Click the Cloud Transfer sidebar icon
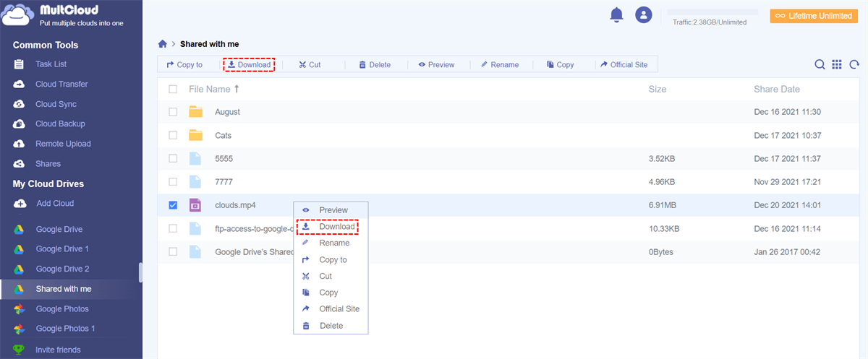The width and height of the screenshot is (868, 359). click(20, 84)
